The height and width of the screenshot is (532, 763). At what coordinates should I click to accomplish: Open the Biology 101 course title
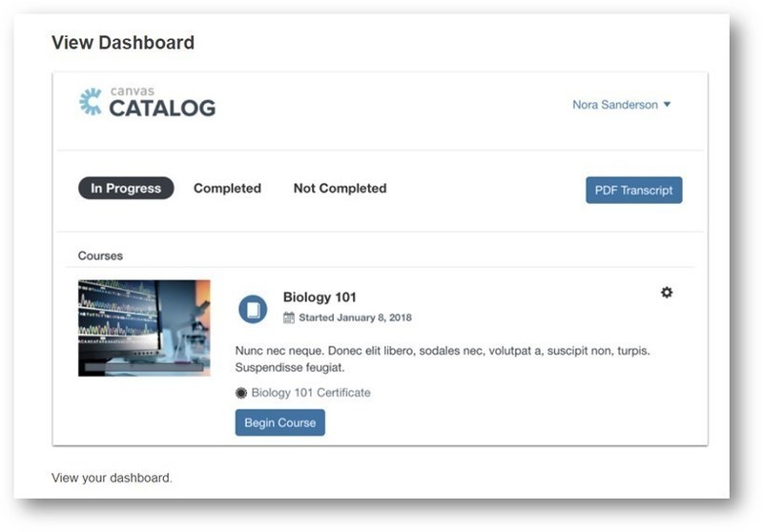pyautogui.click(x=320, y=297)
